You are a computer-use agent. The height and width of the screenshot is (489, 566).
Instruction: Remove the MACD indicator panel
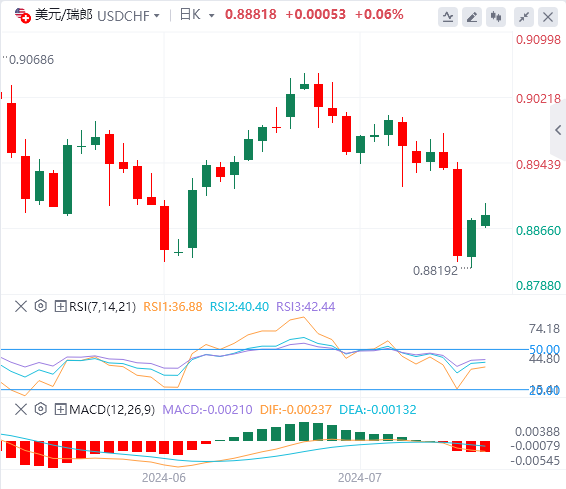tap(21, 410)
